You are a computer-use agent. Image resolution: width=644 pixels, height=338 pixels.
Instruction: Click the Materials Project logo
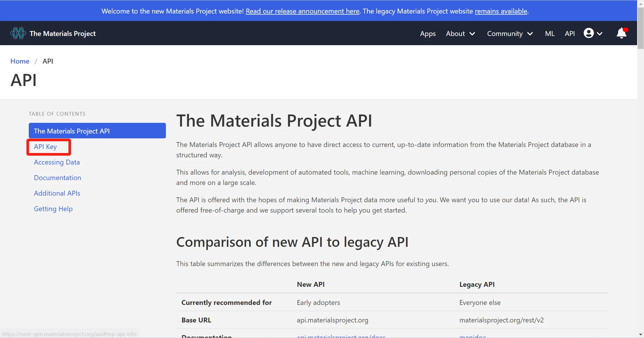pyautogui.click(x=18, y=33)
